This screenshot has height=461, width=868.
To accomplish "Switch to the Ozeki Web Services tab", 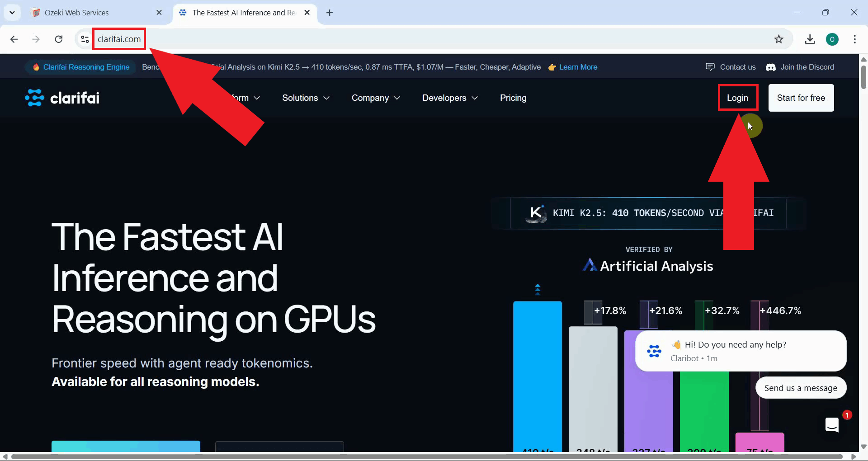I will click(76, 13).
